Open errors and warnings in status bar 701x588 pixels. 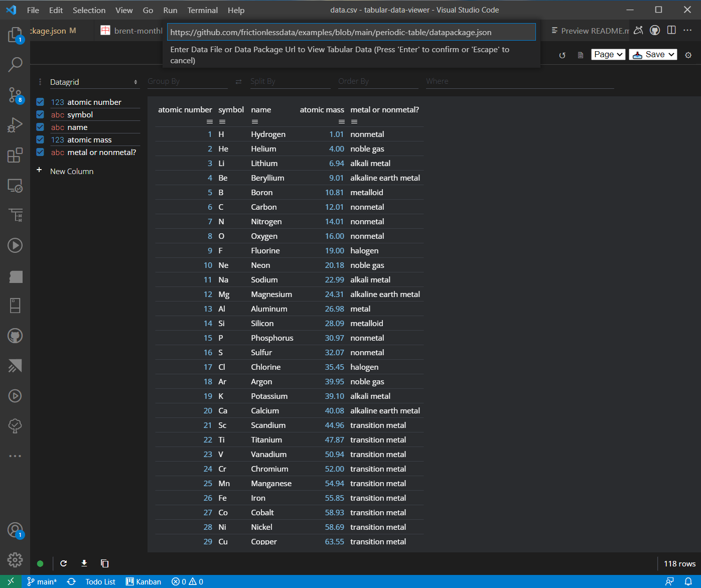click(x=187, y=581)
